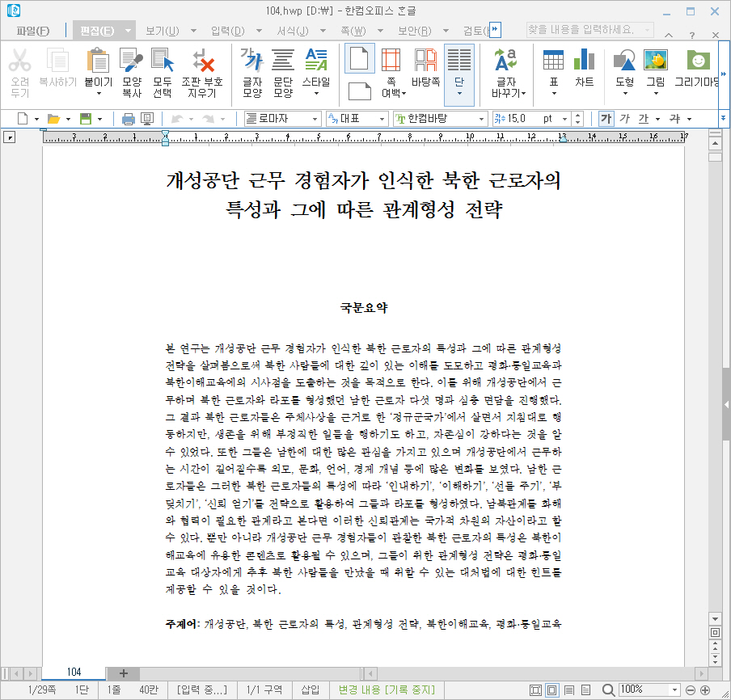Click the Cut (오려두기) scissors icon
The width and height of the screenshot is (731, 700).
point(19,61)
